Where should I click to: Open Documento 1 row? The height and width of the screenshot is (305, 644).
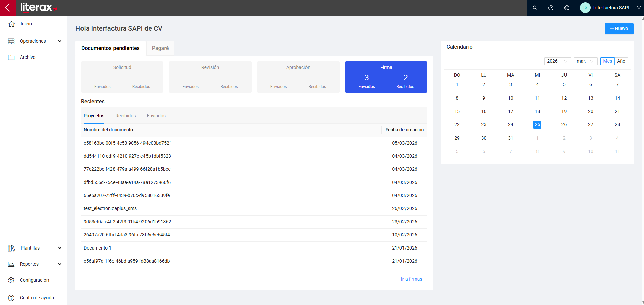254,248
